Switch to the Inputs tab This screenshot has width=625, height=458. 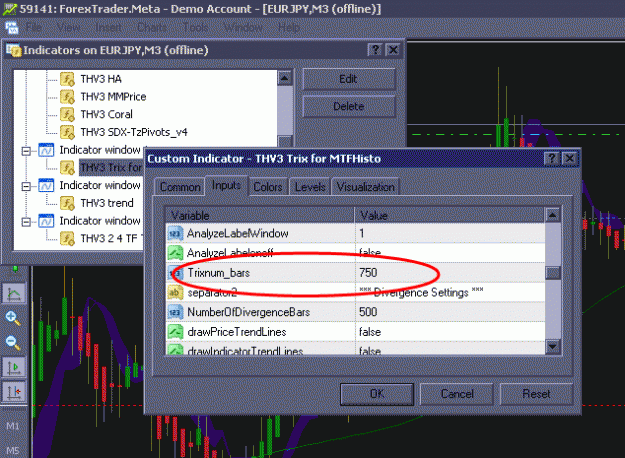click(226, 185)
